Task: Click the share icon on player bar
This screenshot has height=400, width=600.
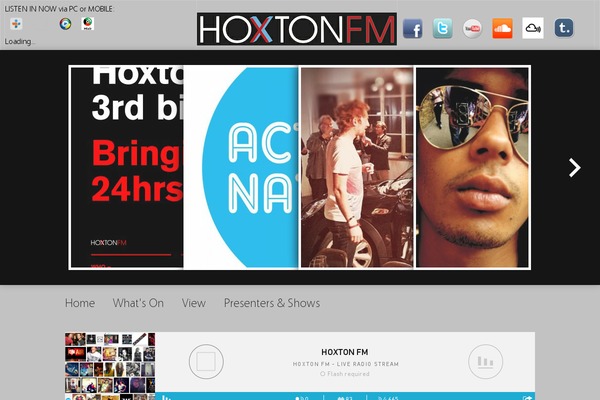Action: tap(527, 398)
